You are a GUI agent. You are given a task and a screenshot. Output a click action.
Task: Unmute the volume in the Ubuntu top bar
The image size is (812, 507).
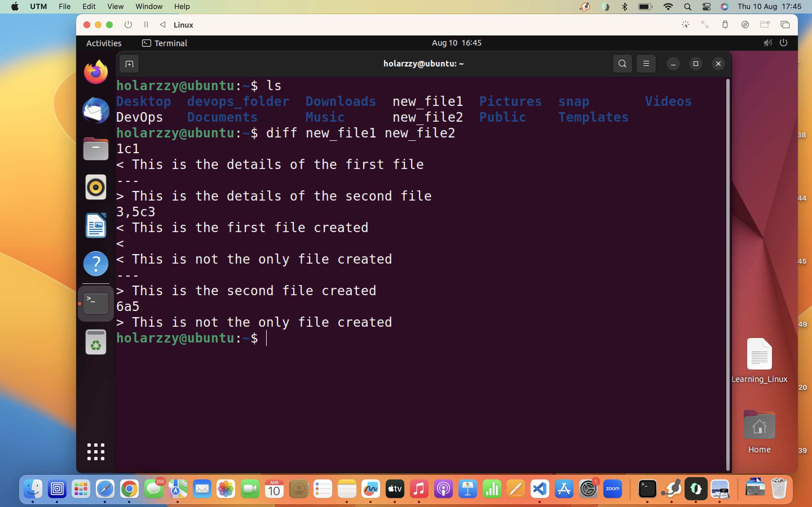click(768, 43)
